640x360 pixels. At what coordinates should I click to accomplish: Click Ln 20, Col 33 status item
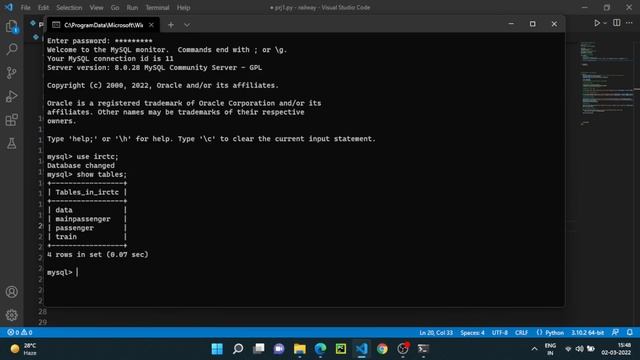436,333
